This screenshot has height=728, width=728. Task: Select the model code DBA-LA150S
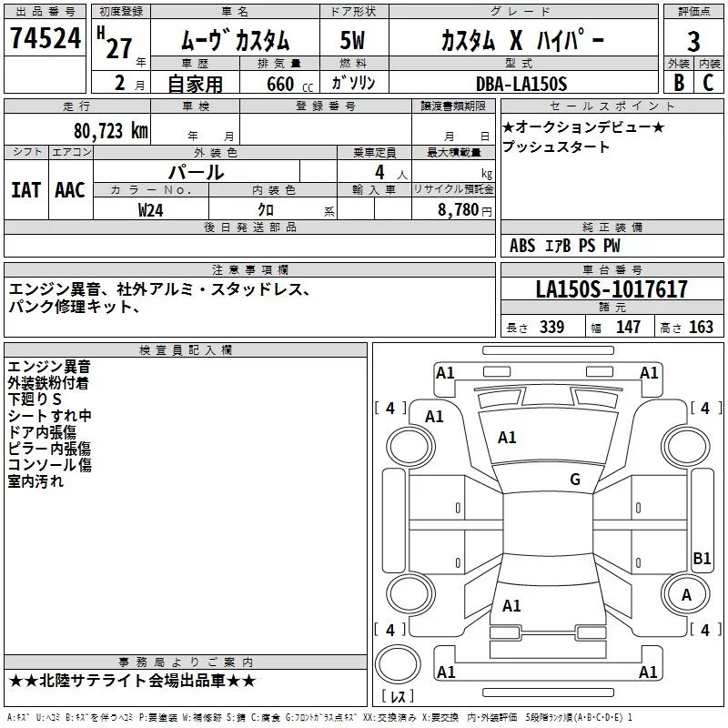coord(521,84)
